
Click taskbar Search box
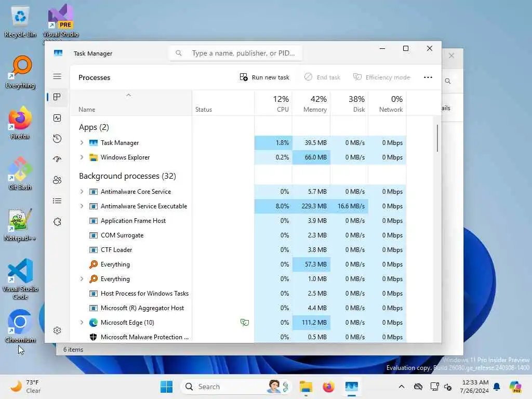236,387
